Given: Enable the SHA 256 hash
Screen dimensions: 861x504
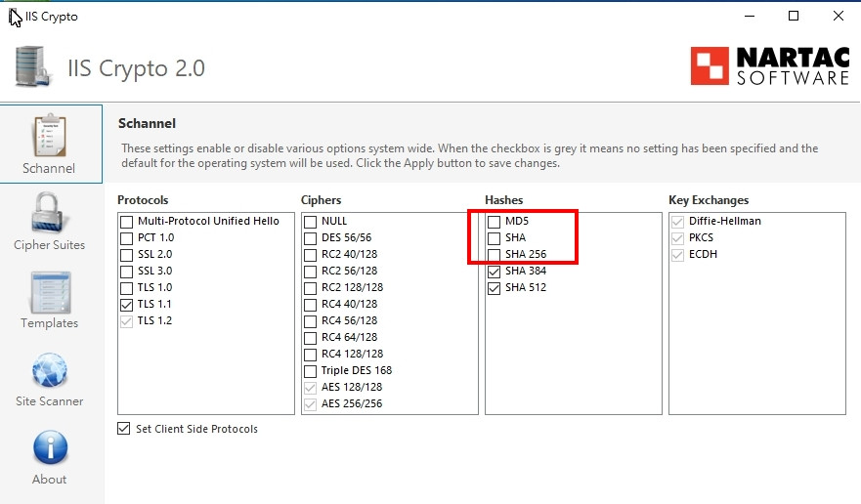Looking at the screenshot, I should (495, 255).
